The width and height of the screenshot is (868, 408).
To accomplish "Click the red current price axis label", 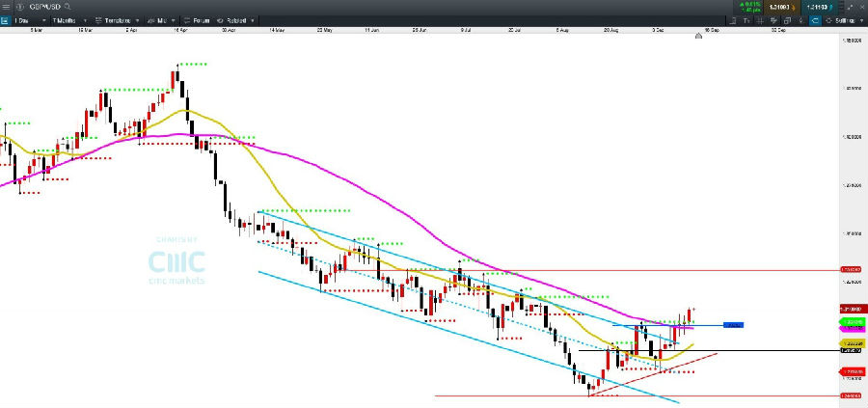I will [853, 309].
